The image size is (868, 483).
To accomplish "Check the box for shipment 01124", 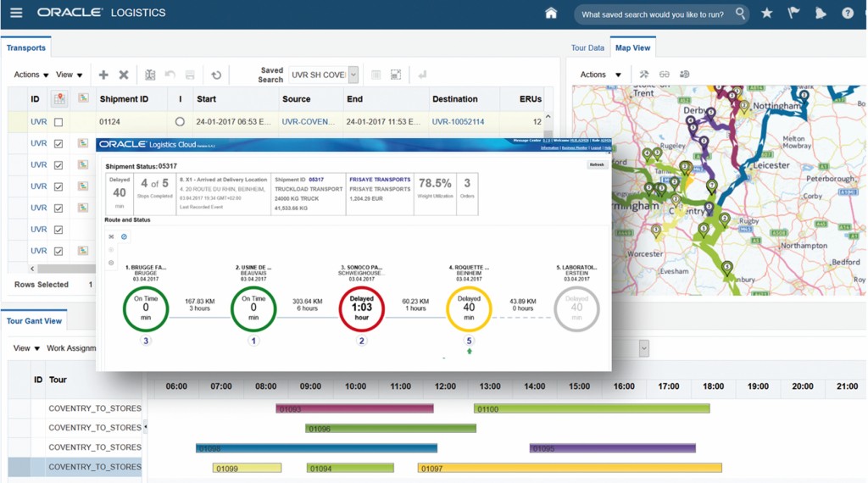I will (58, 122).
